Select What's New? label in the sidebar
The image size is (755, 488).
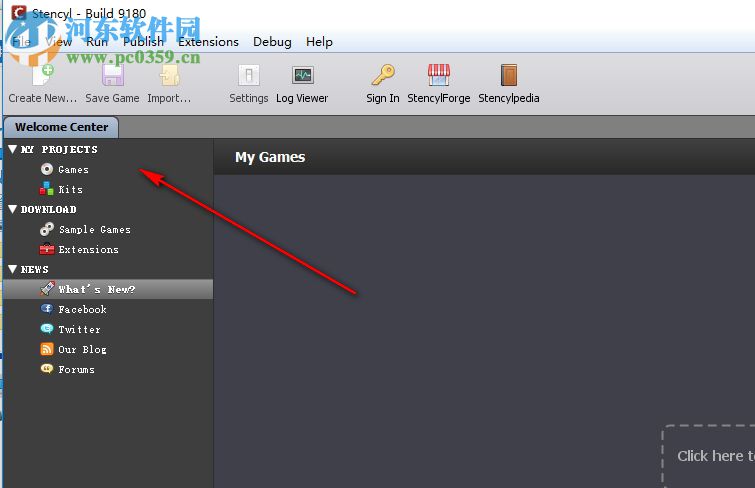(96, 289)
